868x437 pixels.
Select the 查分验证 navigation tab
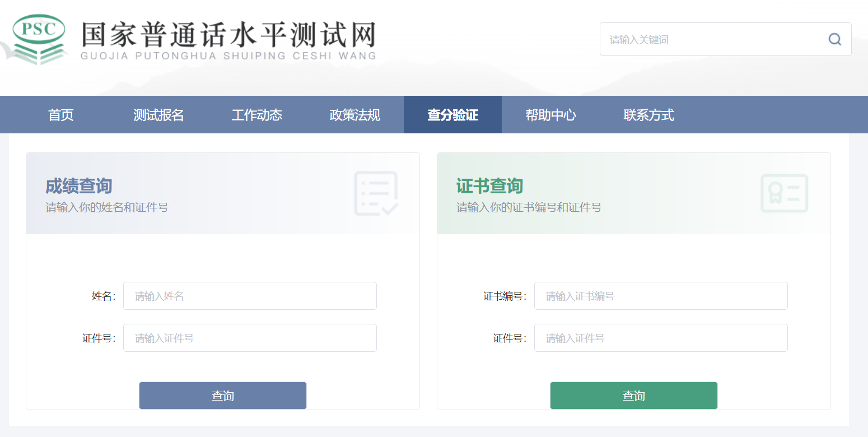click(452, 115)
